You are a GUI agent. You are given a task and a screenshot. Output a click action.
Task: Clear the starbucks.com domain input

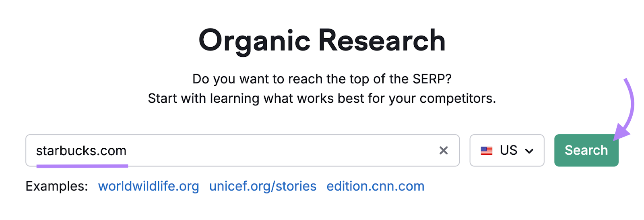[443, 150]
